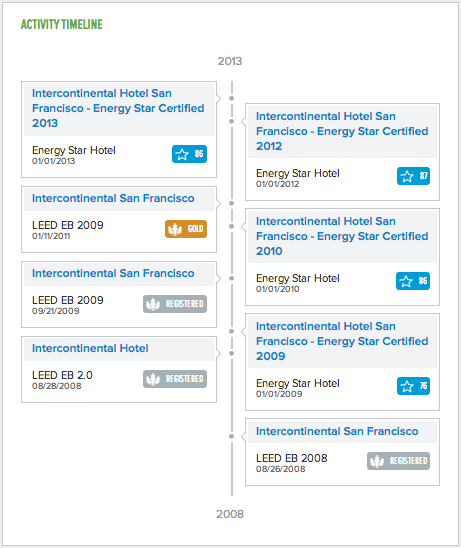This screenshot has width=461, height=548.
Task: Click the 2013 year label above the timeline
Action: (230, 61)
